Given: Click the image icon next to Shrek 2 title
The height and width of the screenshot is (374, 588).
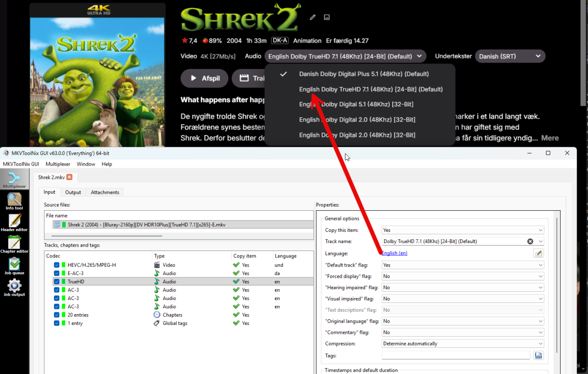Looking at the screenshot, I should [x=327, y=17].
